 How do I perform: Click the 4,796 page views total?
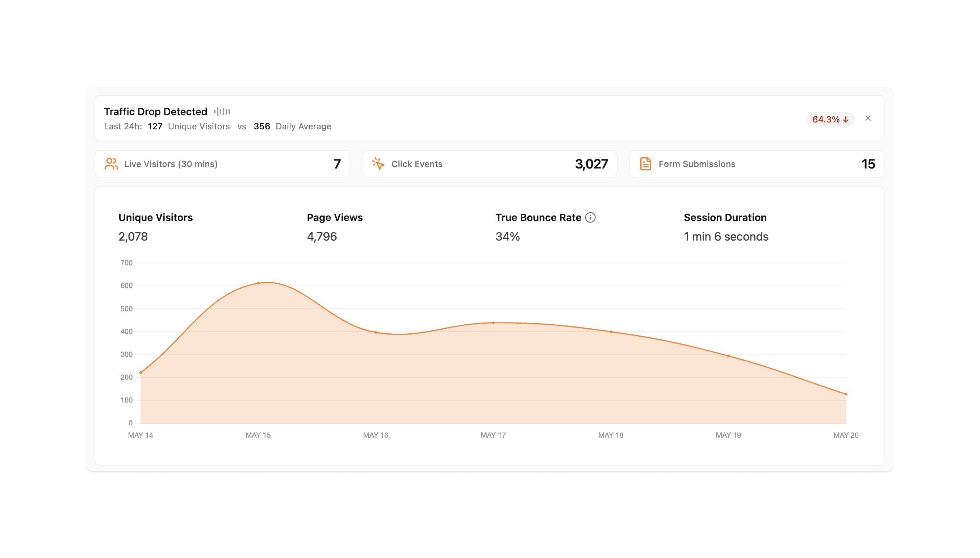pyautogui.click(x=322, y=237)
